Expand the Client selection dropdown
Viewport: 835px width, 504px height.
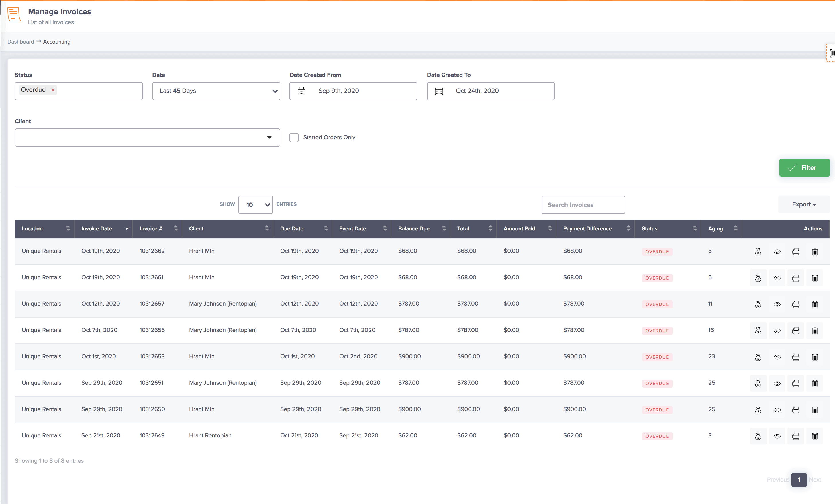[269, 137]
